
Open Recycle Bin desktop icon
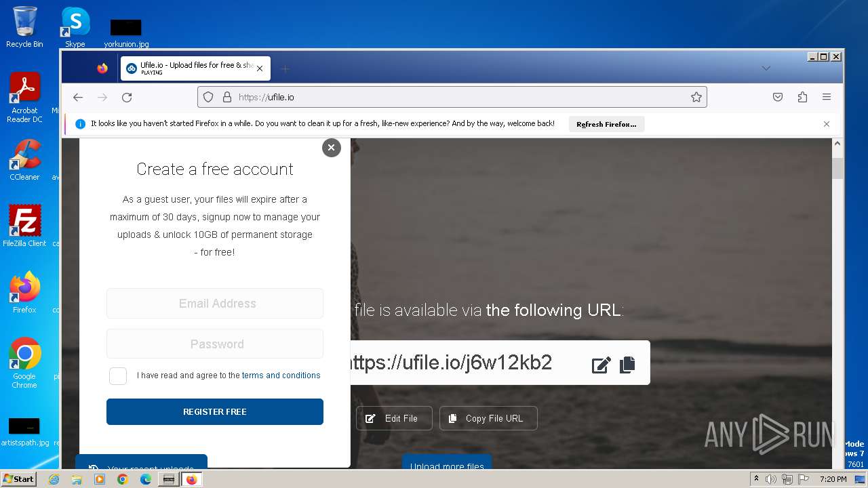24,27
